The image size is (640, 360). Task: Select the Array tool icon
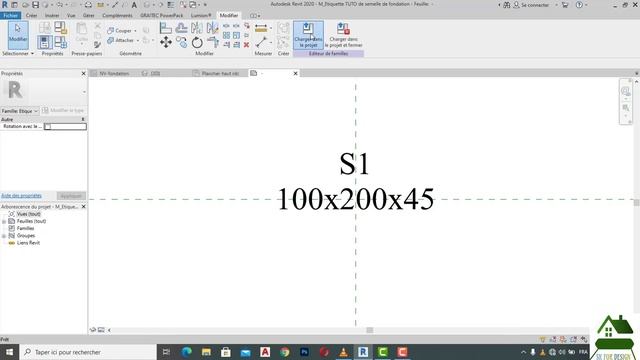pyautogui.click(x=226, y=36)
